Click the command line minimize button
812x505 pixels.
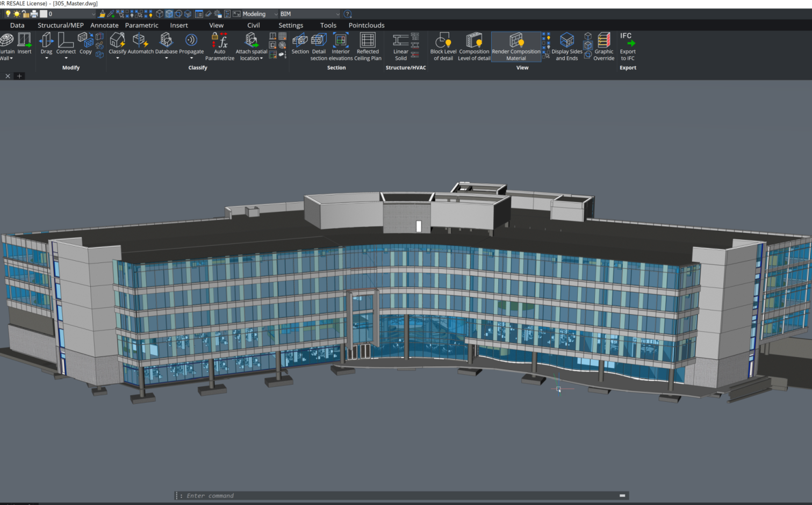(x=622, y=496)
